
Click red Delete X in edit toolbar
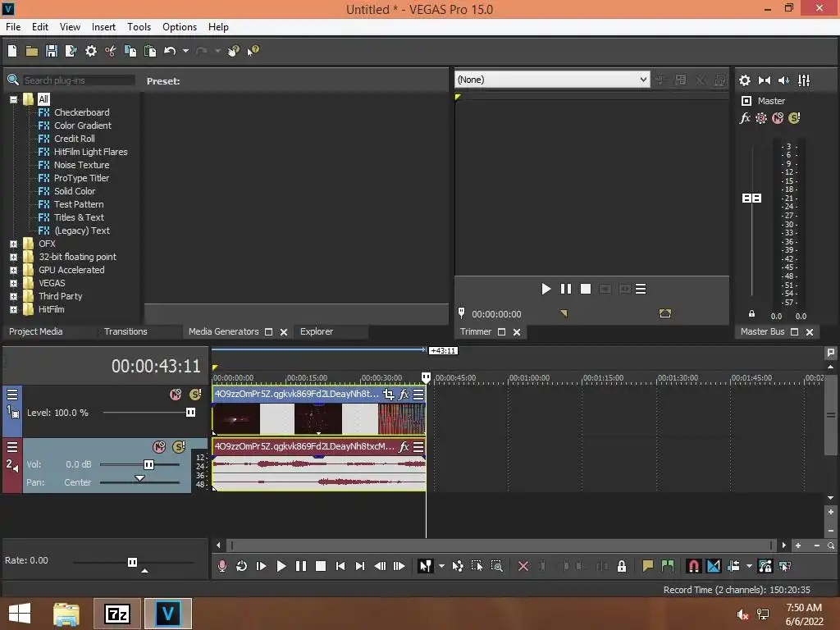[x=523, y=566]
